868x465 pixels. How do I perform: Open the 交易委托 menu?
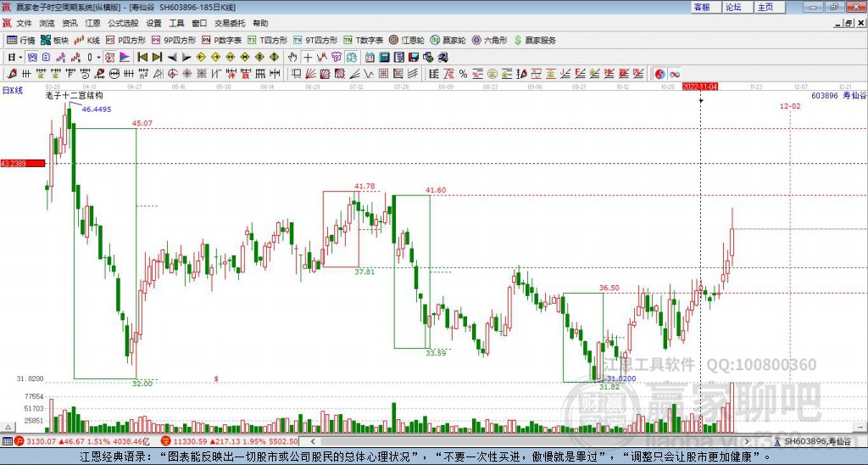[230, 23]
